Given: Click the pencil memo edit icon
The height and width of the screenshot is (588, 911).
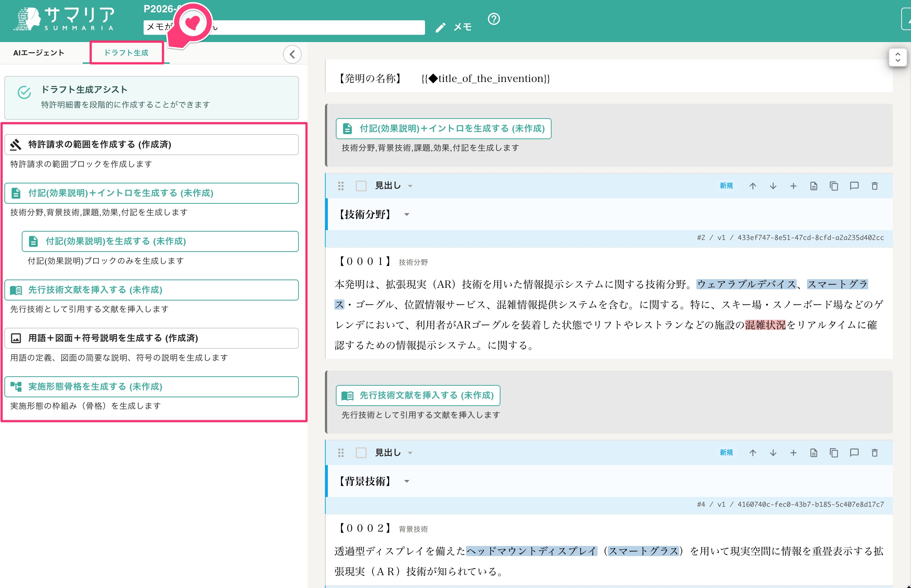Looking at the screenshot, I should [x=440, y=27].
